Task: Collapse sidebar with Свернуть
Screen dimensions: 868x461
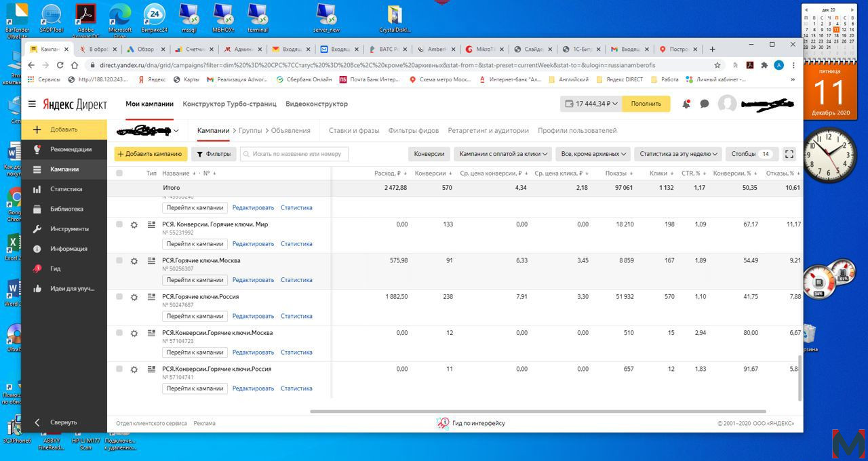Action: tap(64, 422)
